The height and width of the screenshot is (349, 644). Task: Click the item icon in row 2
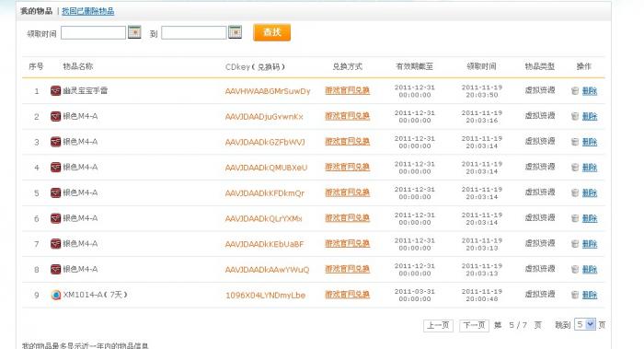click(x=55, y=116)
